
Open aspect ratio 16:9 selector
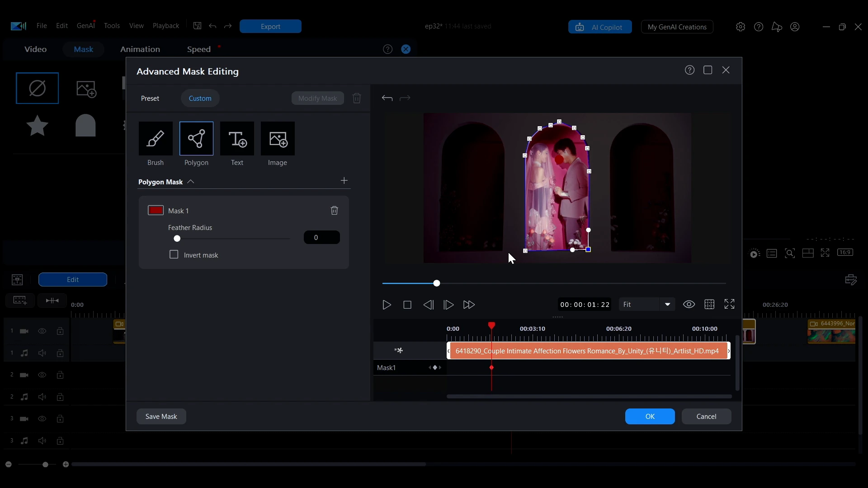(x=845, y=253)
